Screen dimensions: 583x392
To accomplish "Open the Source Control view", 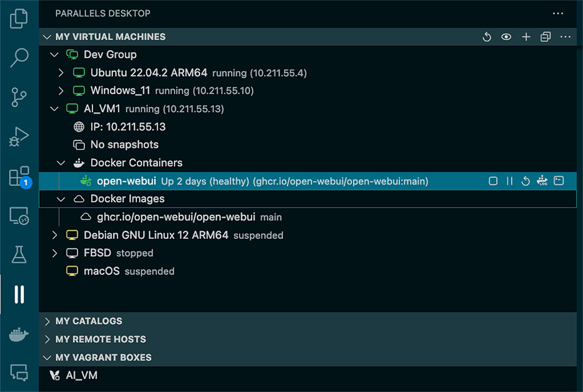I will (x=18, y=97).
